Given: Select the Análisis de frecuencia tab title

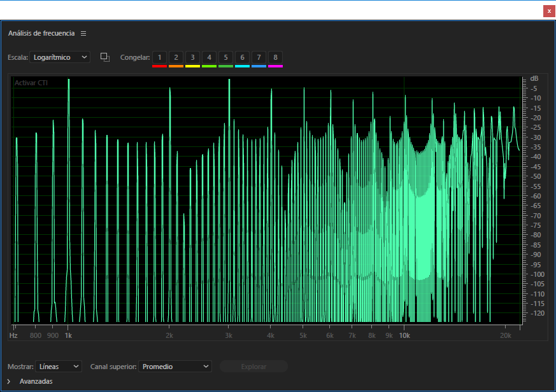Looking at the screenshot, I should [x=41, y=33].
